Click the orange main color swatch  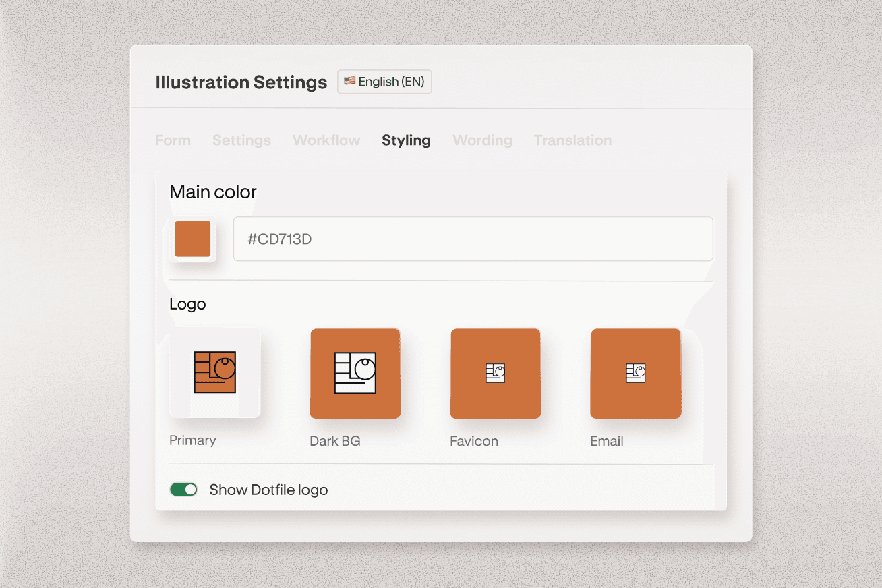pos(193,239)
